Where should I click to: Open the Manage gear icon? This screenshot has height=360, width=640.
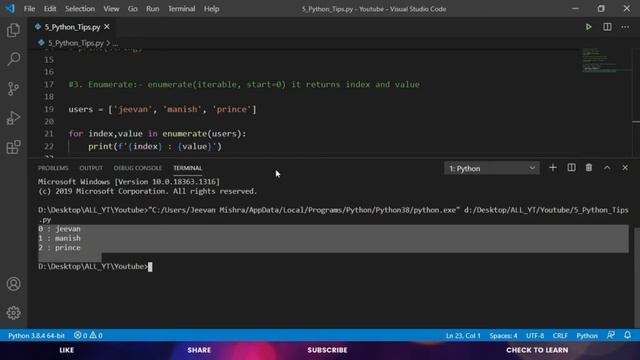click(13, 313)
